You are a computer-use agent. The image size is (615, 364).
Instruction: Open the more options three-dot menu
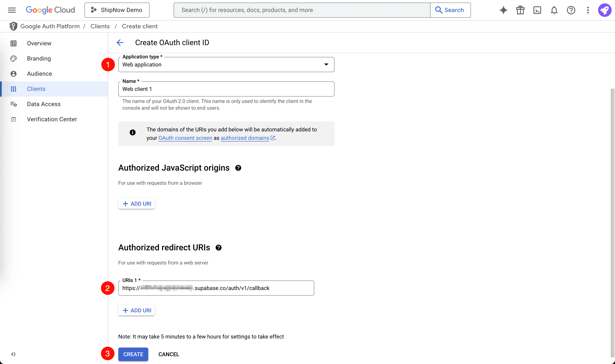pyautogui.click(x=588, y=10)
